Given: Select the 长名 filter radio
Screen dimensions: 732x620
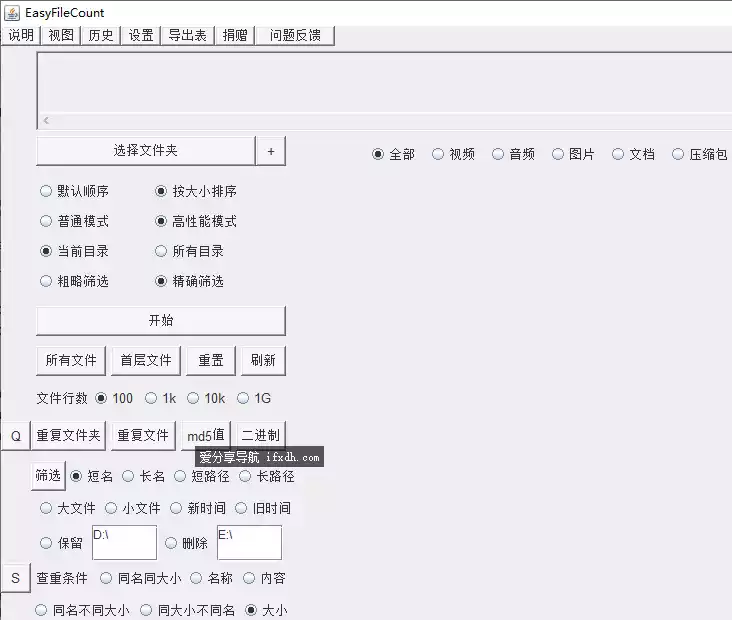Looking at the screenshot, I should 144,476.
